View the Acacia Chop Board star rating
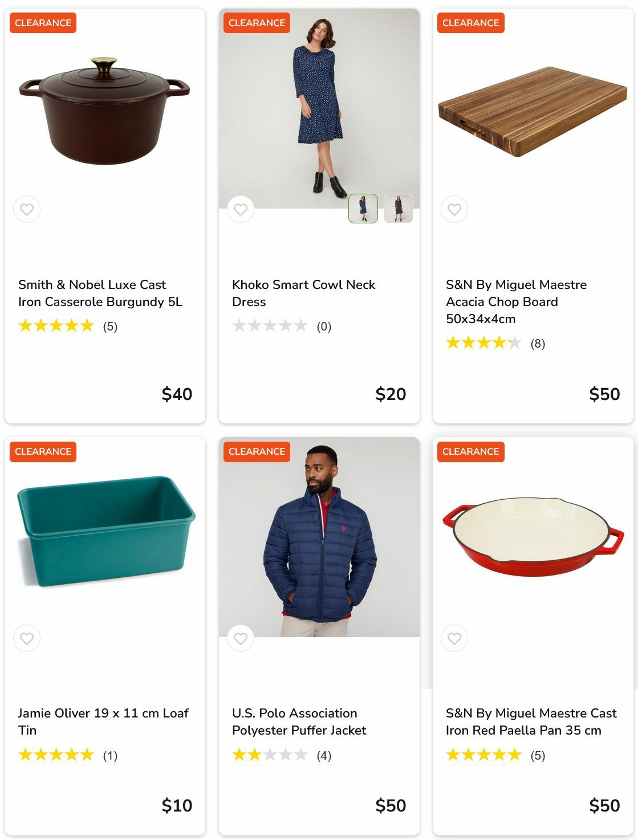 483,343
